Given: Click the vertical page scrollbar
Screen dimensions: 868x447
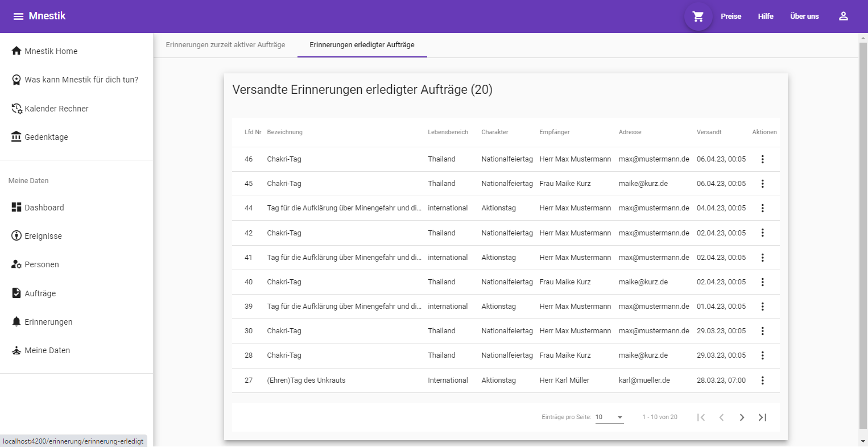Looking at the screenshot, I should pyautogui.click(x=863, y=227).
